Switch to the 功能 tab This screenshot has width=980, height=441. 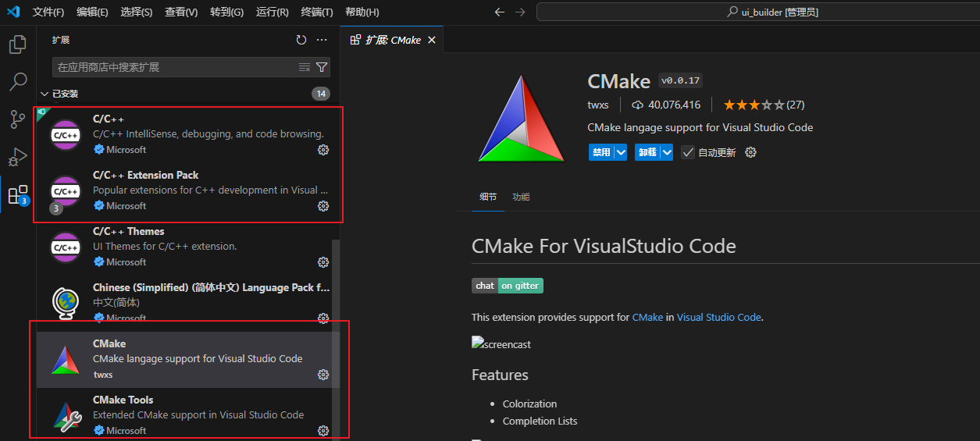click(x=521, y=197)
